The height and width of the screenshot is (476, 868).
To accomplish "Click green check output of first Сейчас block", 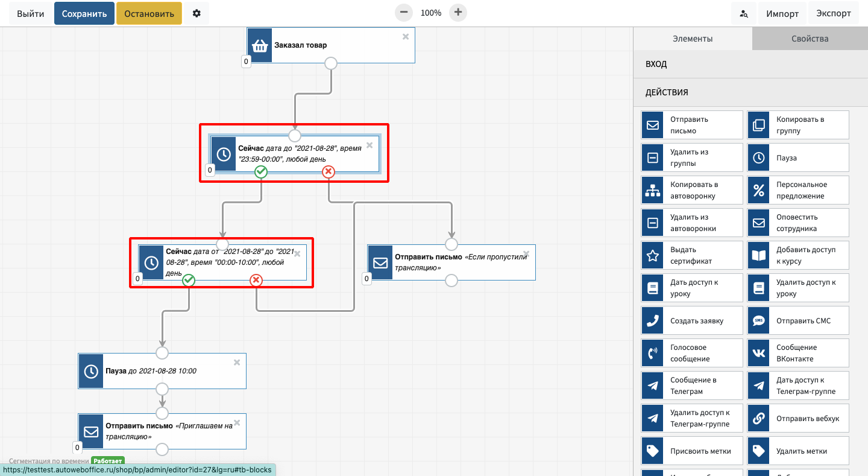I will (261, 172).
